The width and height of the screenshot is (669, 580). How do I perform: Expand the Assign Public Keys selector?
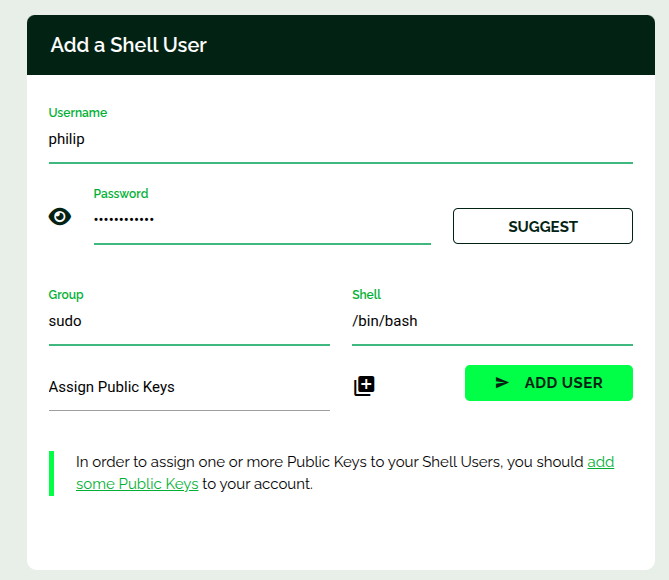point(188,387)
